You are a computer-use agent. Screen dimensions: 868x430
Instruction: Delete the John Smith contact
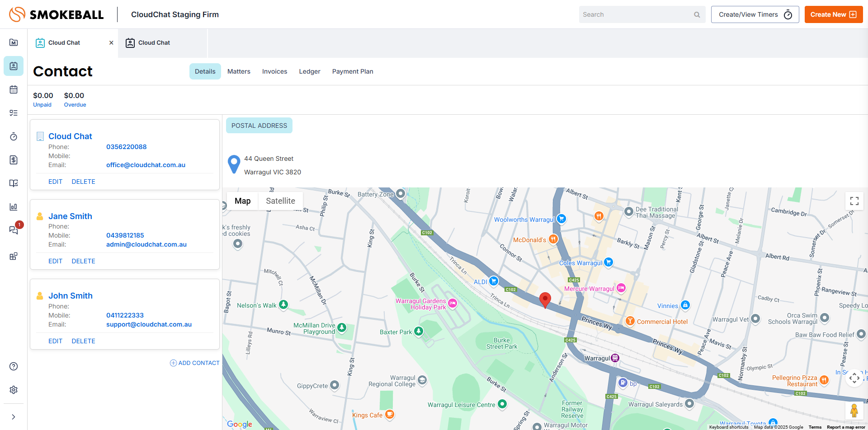tap(83, 341)
